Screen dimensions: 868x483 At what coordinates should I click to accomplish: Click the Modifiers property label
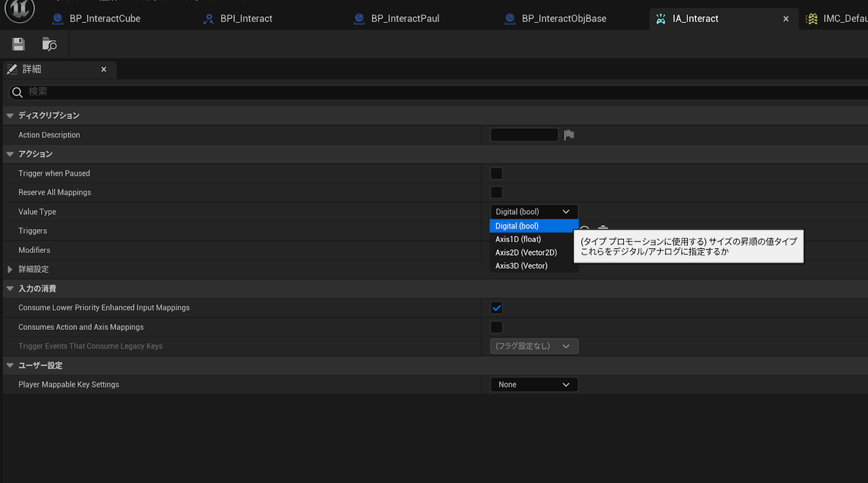point(34,250)
